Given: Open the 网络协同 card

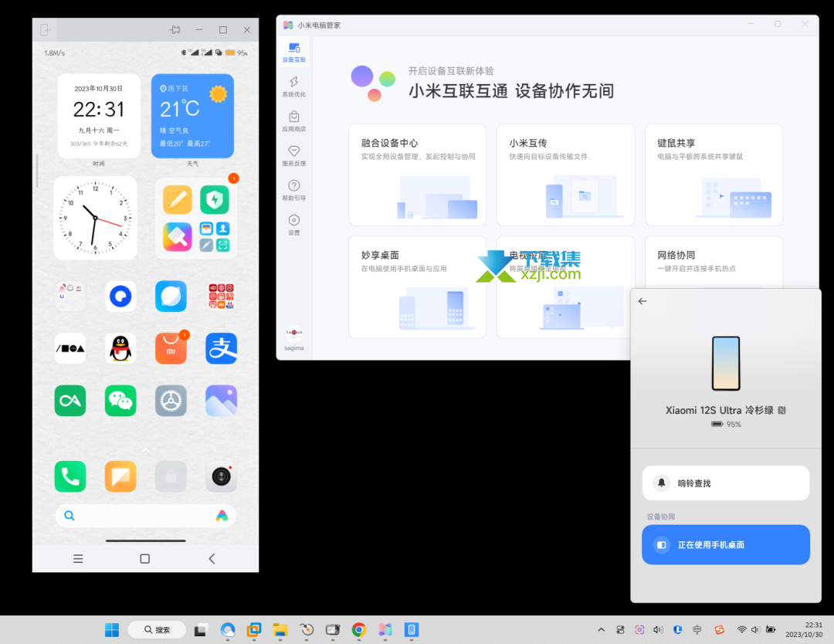Looking at the screenshot, I should click(714, 263).
